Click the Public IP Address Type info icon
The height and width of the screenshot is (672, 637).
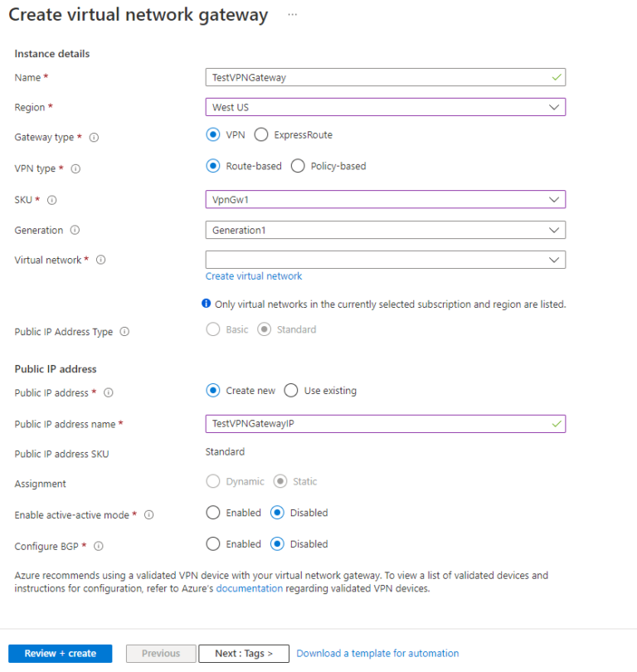pos(124,331)
